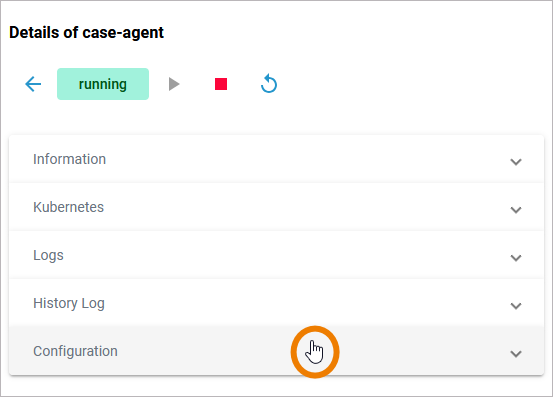This screenshot has height=397, width=553.
Task: Open the Configuration panel label
Action: point(75,351)
